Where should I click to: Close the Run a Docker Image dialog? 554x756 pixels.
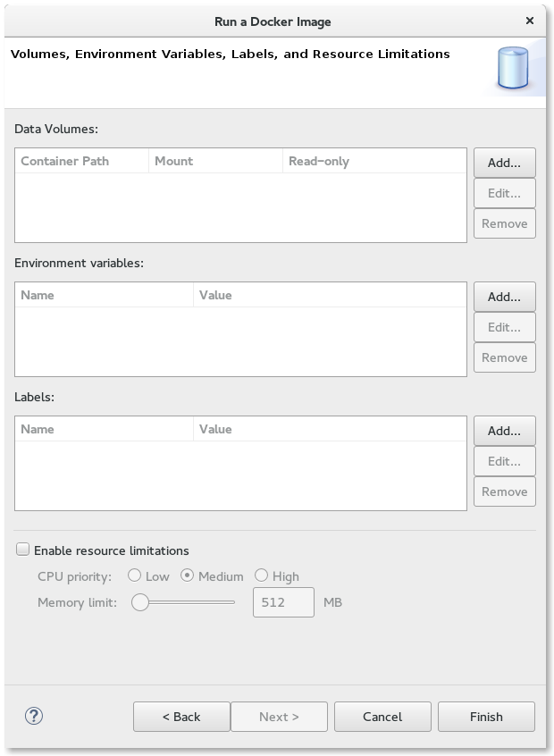[529, 21]
